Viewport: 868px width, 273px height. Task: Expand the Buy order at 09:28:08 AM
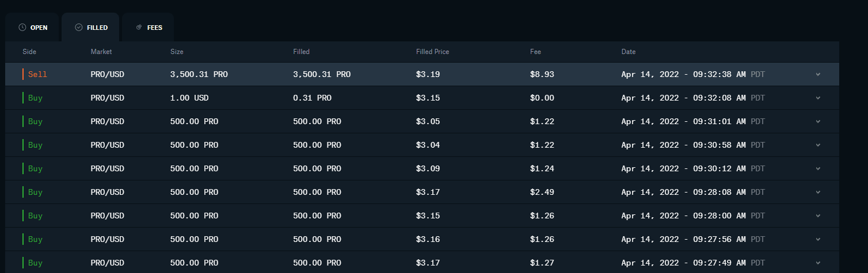coord(818,192)
